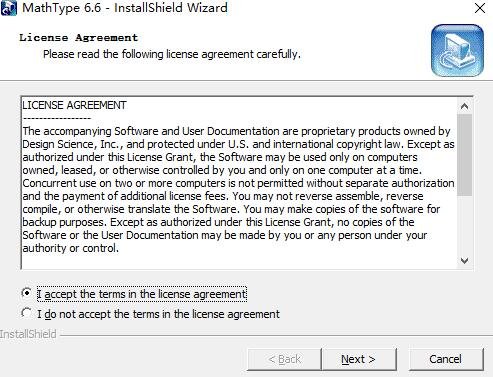The width and height of the screenshot is (493, 377).
Task: Go to the previous step with < Back
Action: click(x=284, y=359)
